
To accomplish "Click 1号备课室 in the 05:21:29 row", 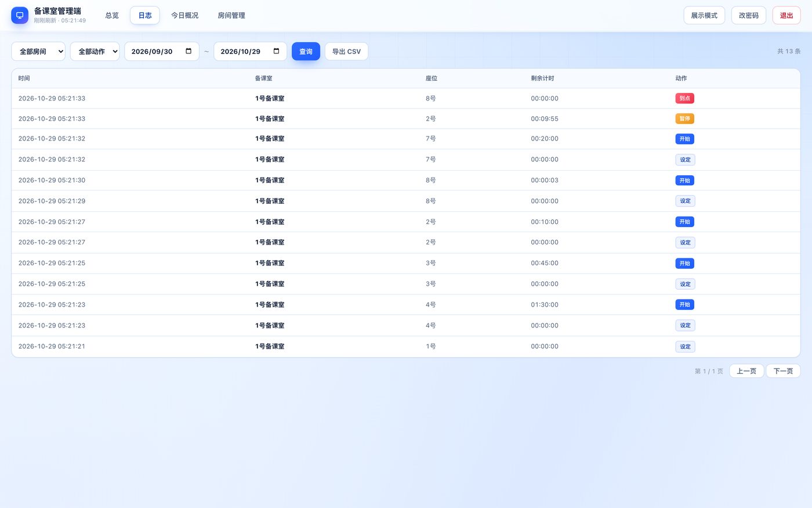I will (270, 201).
